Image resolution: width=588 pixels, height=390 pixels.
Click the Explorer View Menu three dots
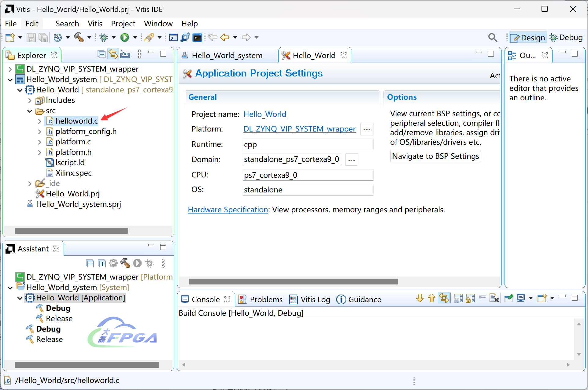(139, 54)
